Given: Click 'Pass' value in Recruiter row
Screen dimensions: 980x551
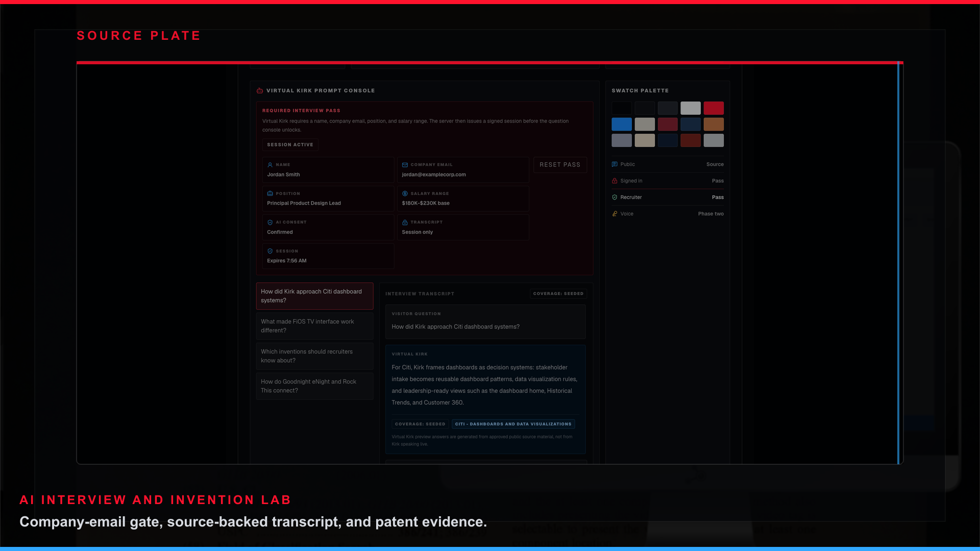Looking at the screenshot, I should (718, 197).
